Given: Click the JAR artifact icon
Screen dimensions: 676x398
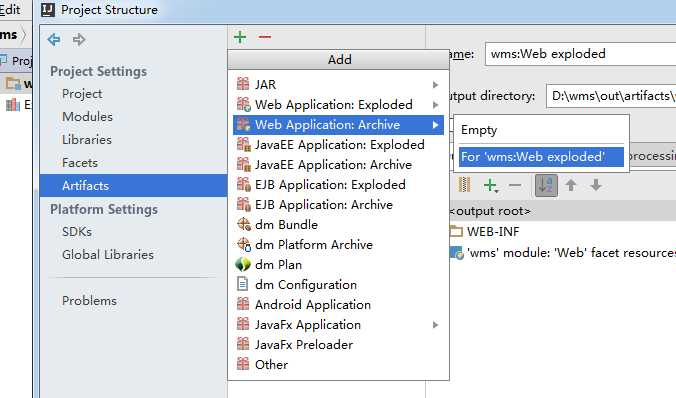Looking at the screenshot, I should click(243, 84).
